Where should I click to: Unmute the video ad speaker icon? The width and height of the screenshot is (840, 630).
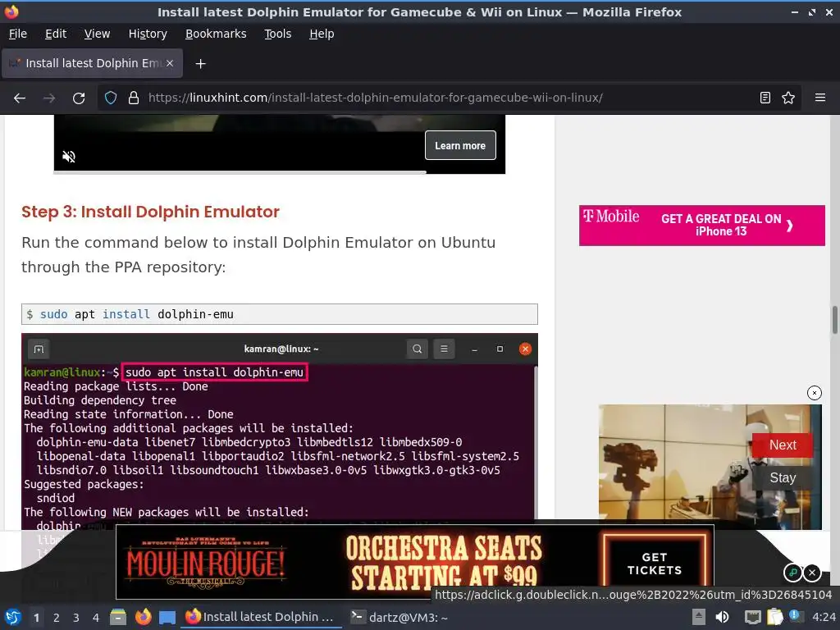point(69,157)
